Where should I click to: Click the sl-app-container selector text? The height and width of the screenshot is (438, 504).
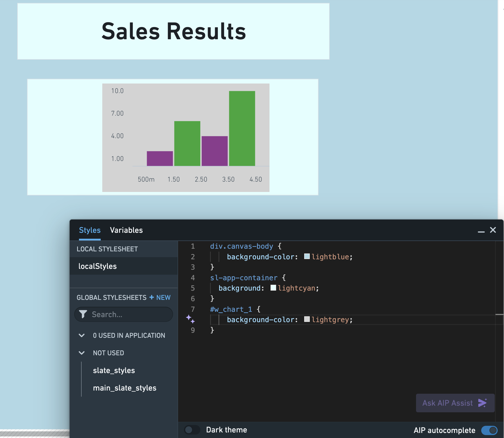[244, 278]
